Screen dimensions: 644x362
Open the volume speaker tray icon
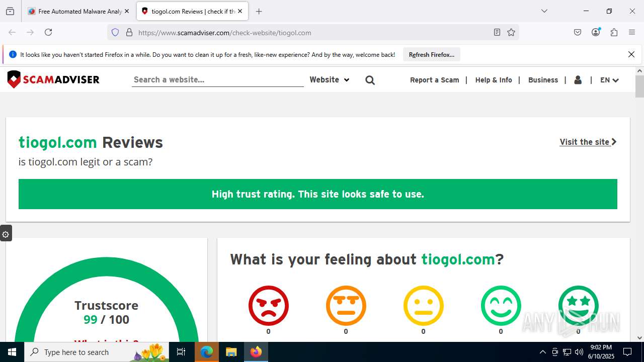[579, 352]
